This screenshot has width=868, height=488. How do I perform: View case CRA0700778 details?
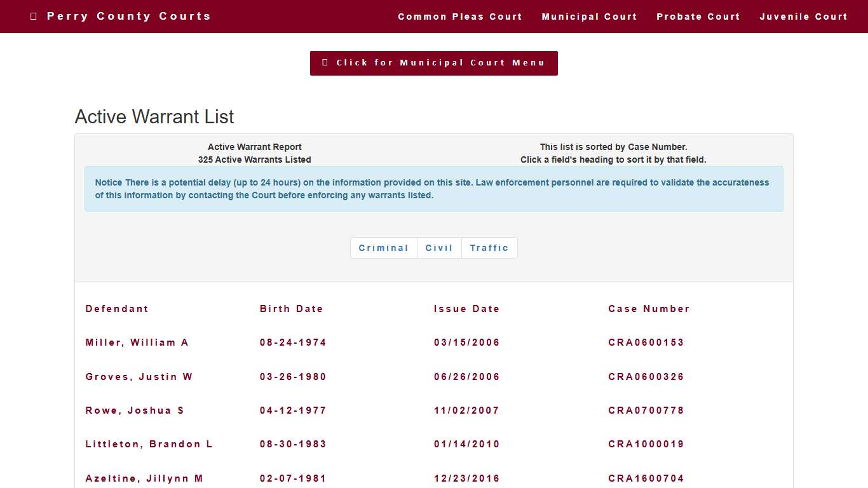(646, 410)
